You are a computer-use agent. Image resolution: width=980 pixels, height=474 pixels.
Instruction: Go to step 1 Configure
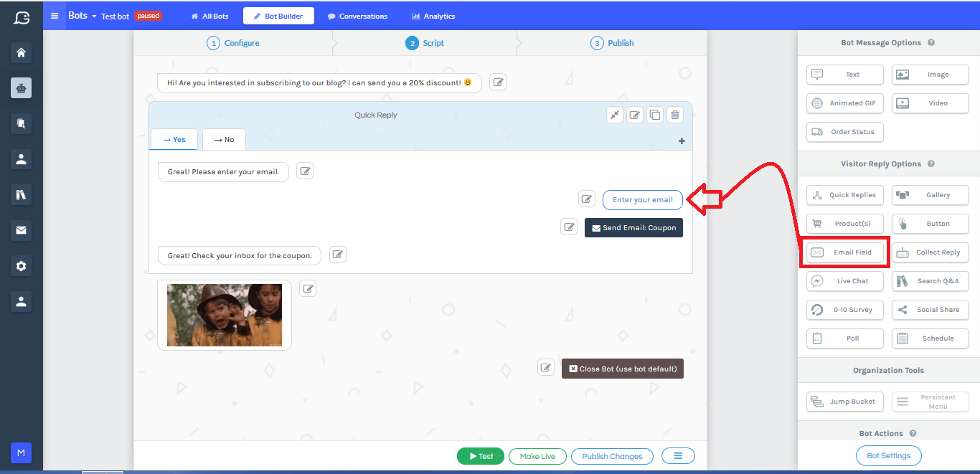[x=233, y=43]
